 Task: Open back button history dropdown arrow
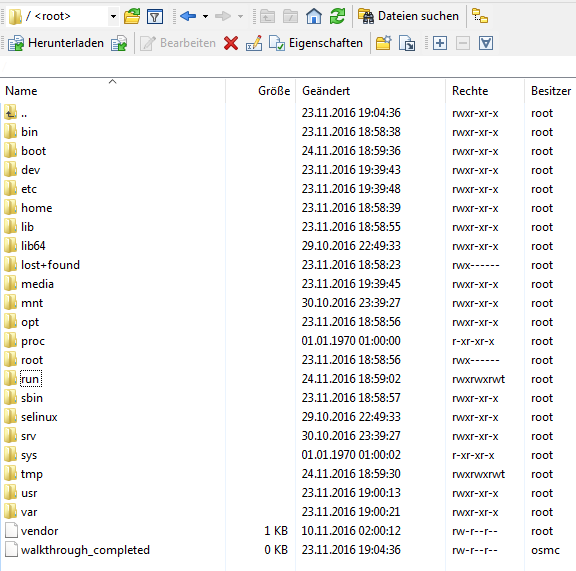click(x=206, y=16)
